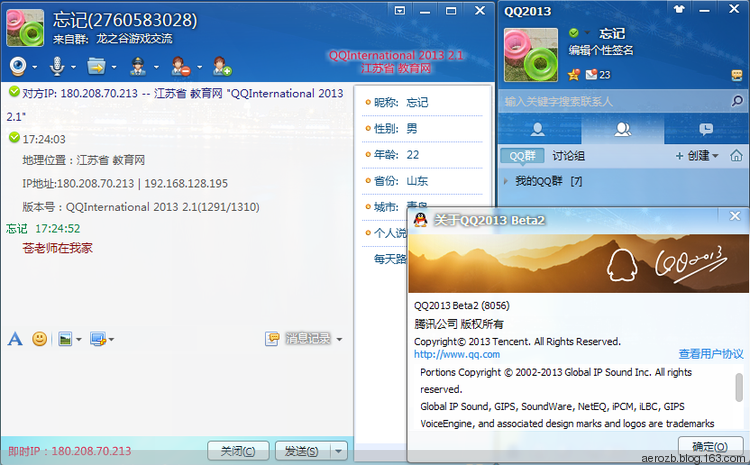The image size is (750, 465).
Task: Open the emoji smiley picker
Action: [40, 339]
